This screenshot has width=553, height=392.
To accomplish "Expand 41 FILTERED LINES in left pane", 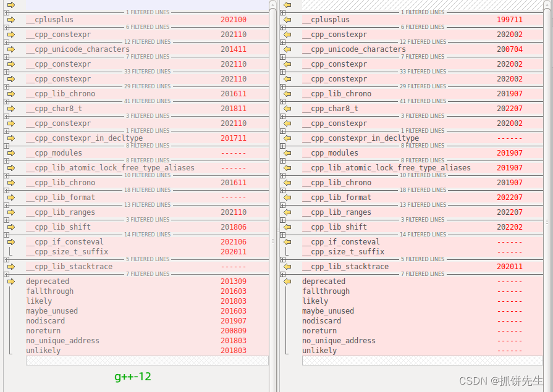I will (6, 101).
